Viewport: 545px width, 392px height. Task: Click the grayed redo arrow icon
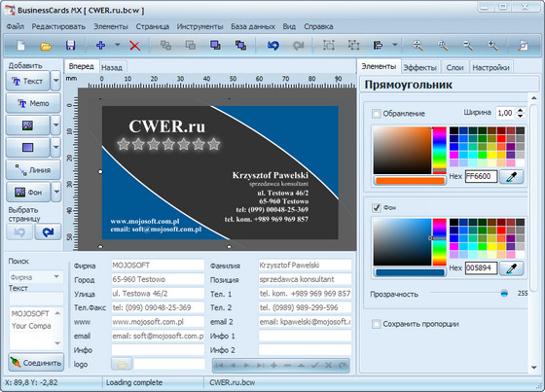(x=298, y=46)
